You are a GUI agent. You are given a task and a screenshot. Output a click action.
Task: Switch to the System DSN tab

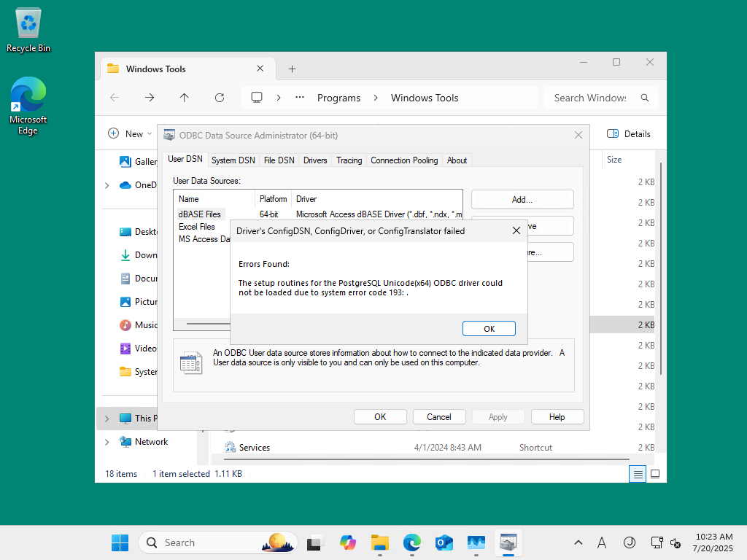pos(233,160)
